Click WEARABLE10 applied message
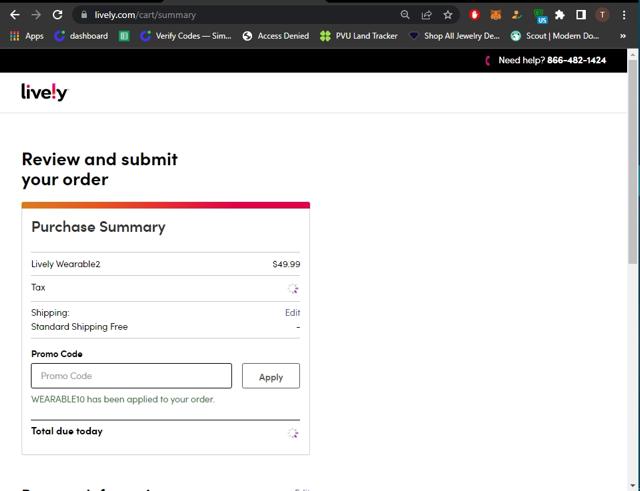The image size is (640, 491). [123, 399]
